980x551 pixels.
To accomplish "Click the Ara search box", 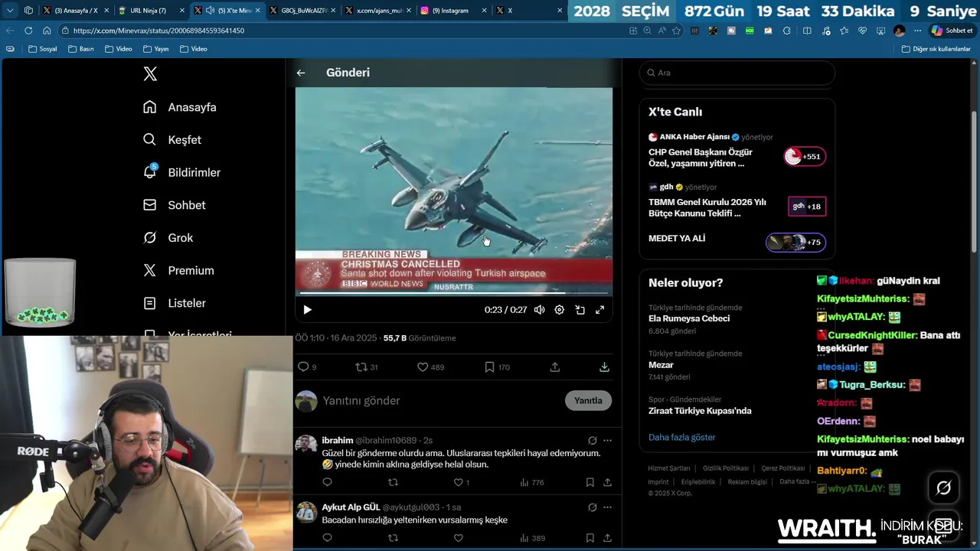I will [737, 73].
